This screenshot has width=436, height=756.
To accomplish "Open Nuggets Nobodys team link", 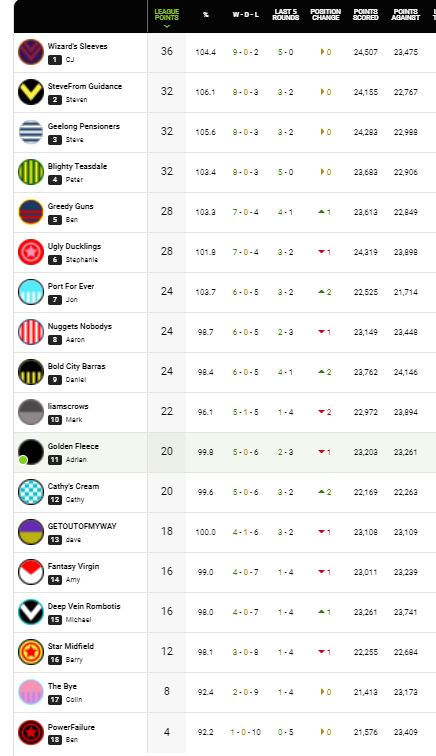I will pyautogui.click(x=80, y=326).
